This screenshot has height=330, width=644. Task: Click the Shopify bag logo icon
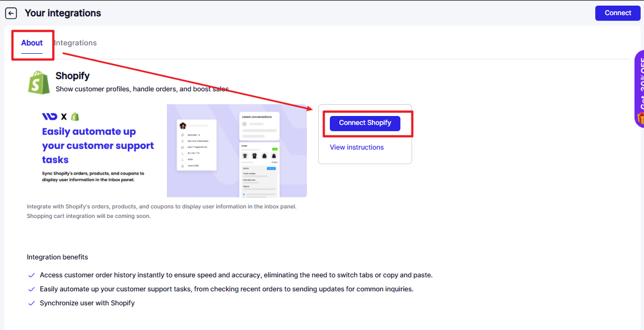(39, 82)
